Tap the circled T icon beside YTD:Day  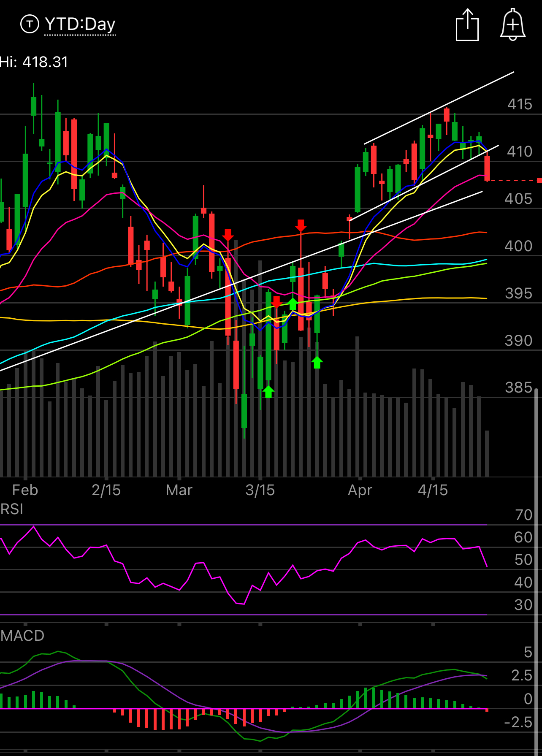coord(30,24)
